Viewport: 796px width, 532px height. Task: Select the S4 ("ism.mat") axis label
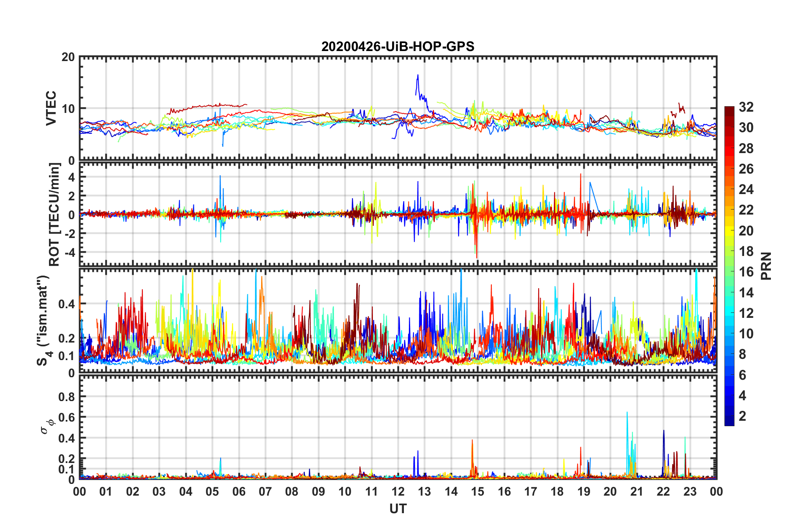[x=44, y=321]
